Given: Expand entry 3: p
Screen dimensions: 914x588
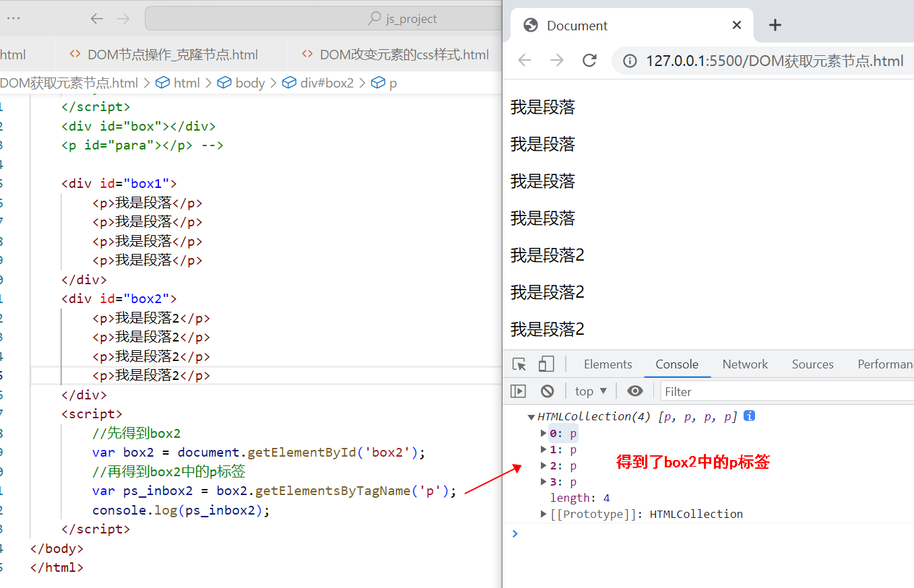Looking at the screenshot, I should (544, 482).
